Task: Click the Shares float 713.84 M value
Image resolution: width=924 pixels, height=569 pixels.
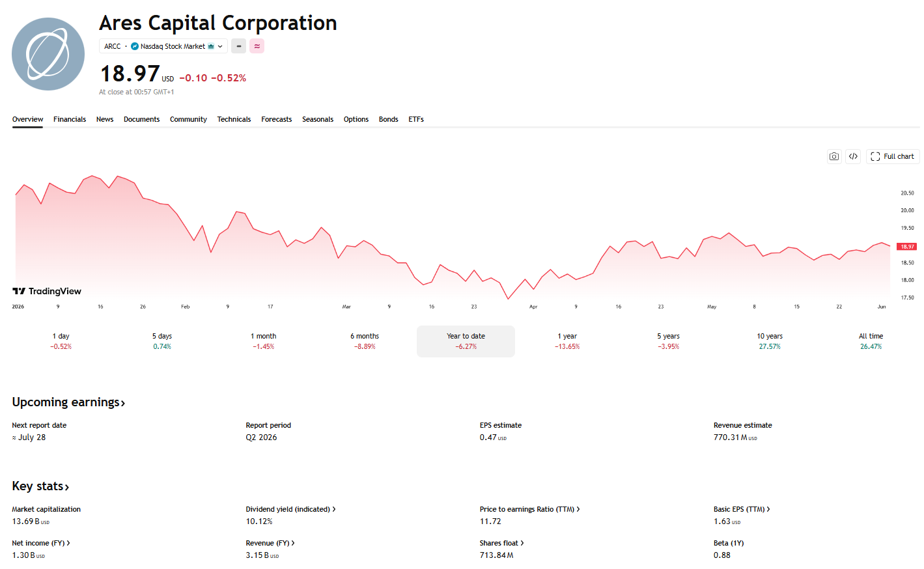Action: 497,555
